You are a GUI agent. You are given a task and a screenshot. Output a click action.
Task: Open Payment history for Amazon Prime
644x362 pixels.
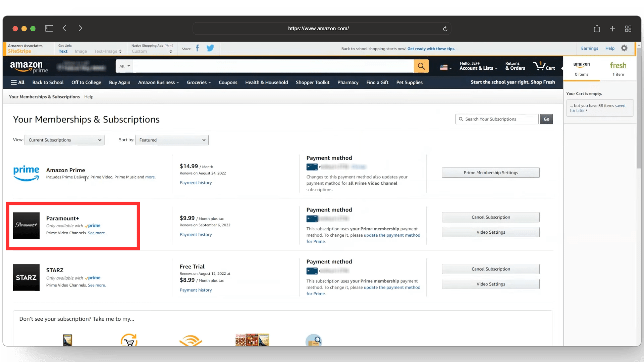196,182
